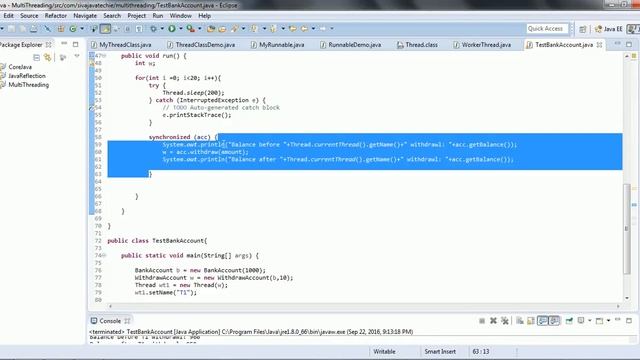Image resolution: width=640 pixels, height=360 pixels.
Task: Open the New Java Class dropdown arrow
Action: point(82,29)
